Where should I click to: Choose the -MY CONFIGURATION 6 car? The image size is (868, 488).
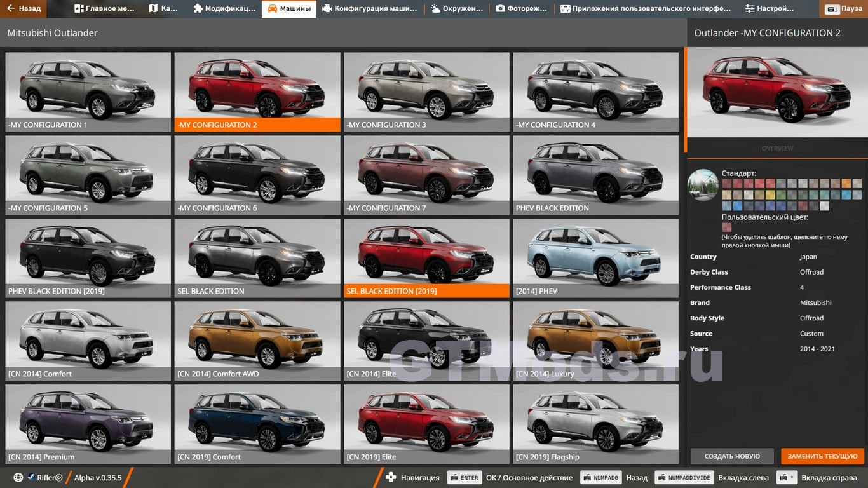click(x=257, y=175)
